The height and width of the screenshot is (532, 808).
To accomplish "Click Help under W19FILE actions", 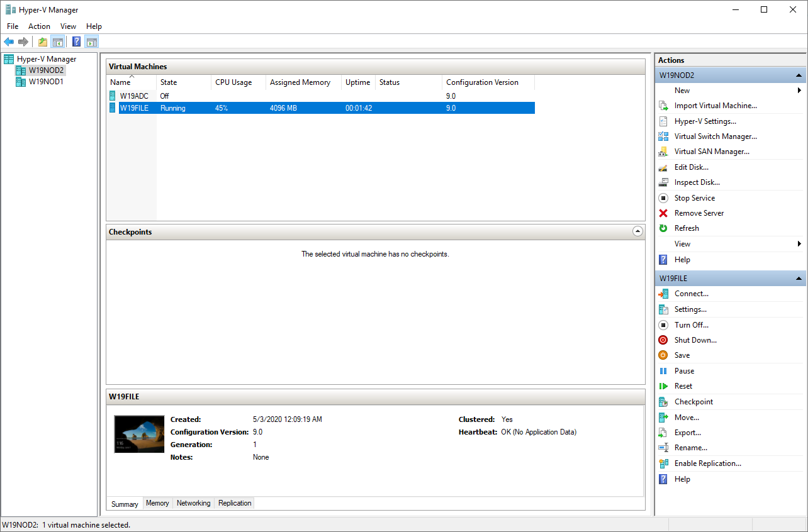I will click(682, 479).
